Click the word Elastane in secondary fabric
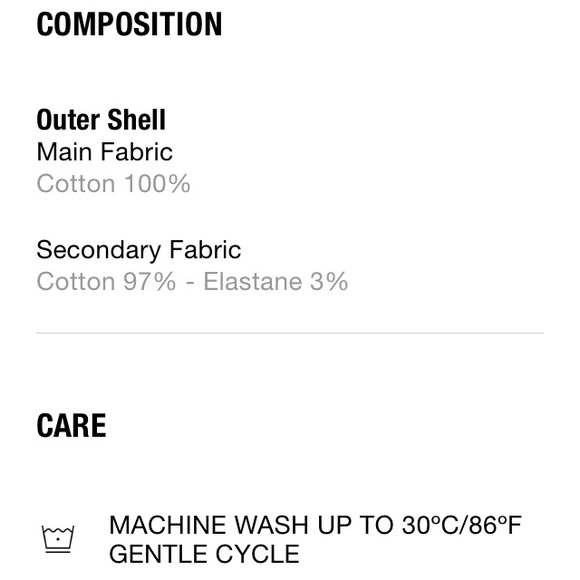This screenshot has width=580, height=580. pyautogui.click(x=253, y=282)
